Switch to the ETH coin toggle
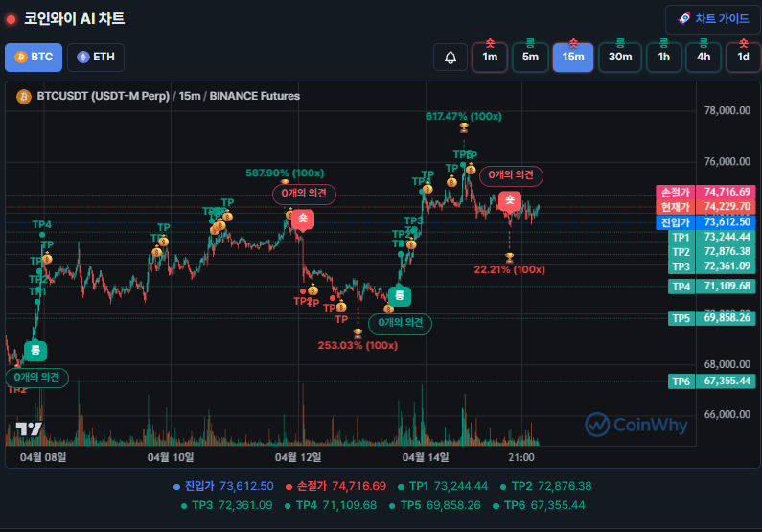 (x=96, y=58)
